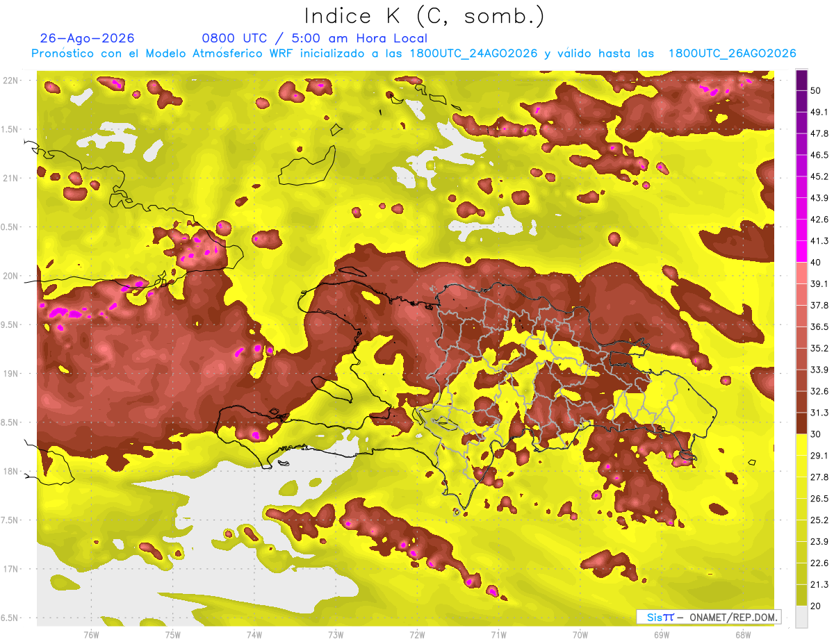Click the '29.1' colorbar label
This screenshot has height=644, width=834.
[x=819, y=455]
